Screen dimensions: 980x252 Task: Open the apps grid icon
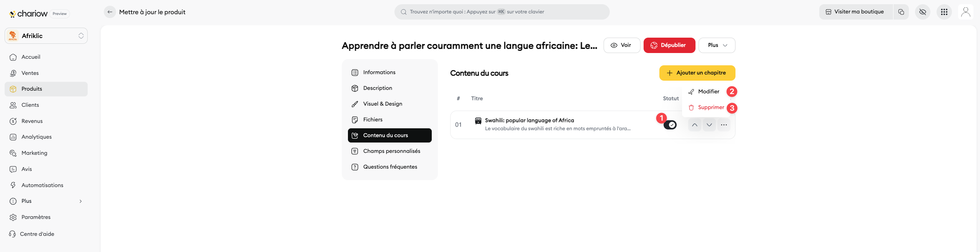click(944, 12)
